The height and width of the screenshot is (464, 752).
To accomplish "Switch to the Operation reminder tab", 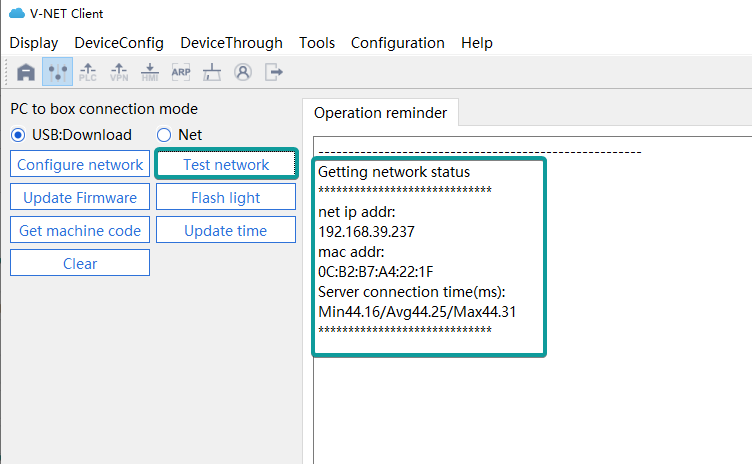I will coord(380,113).
